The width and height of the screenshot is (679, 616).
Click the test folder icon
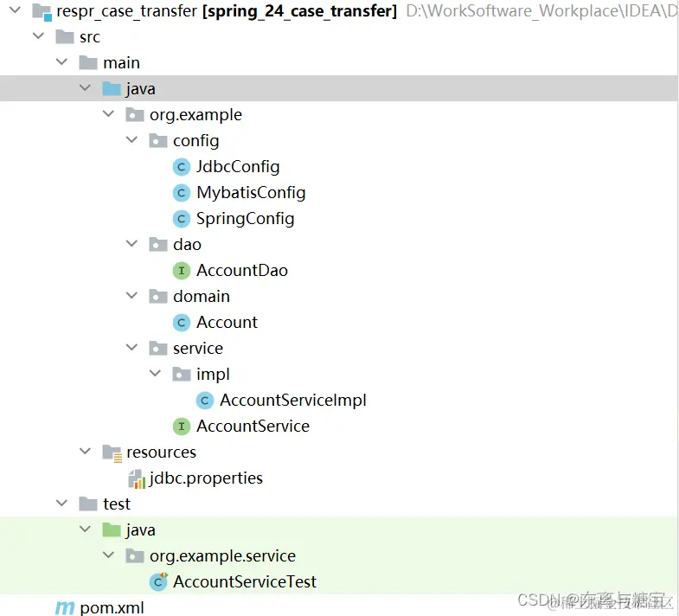(88, 504)
